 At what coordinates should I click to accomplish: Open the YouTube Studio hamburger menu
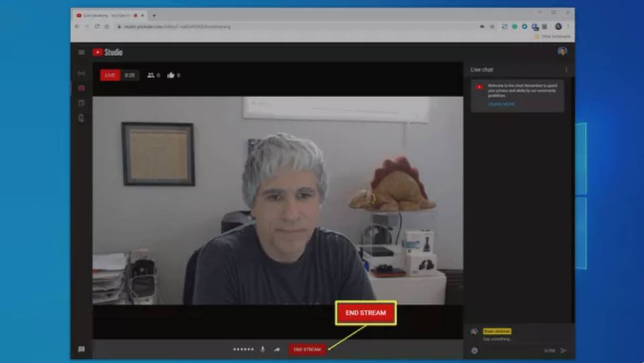82,52
